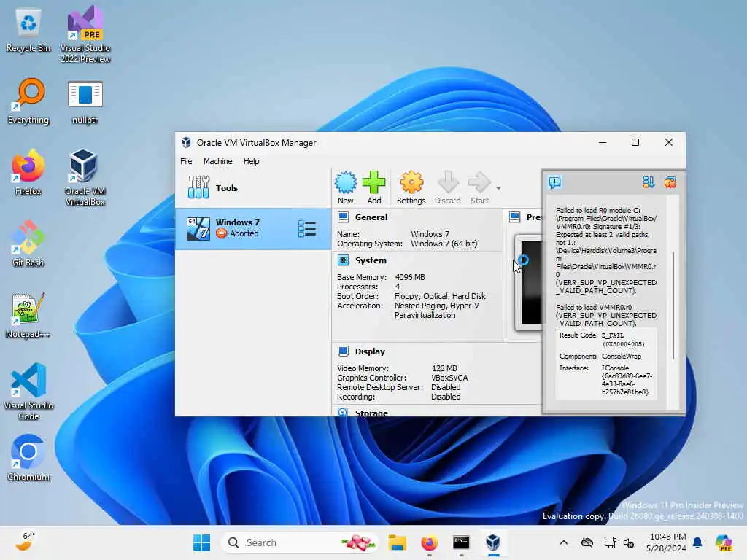The image size is (747, 560).
Task: Click the 'ConsoleWrap' component value
Action: (x=622, y=356)
